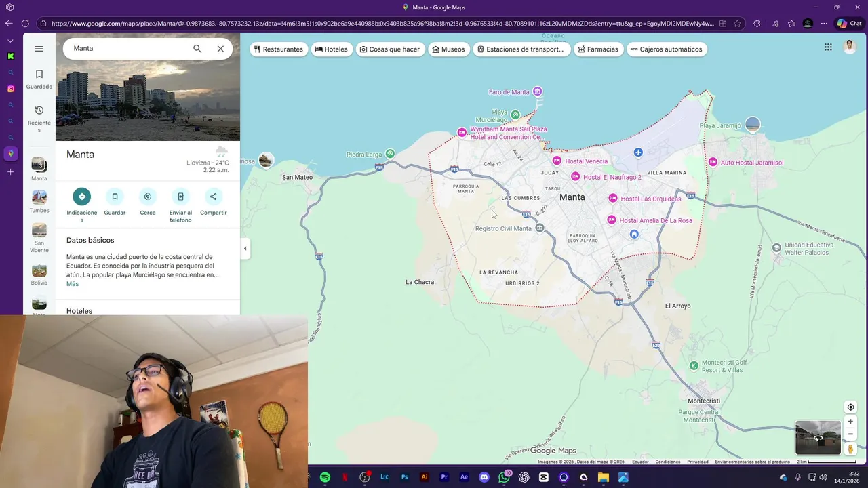Click Hostal Las Orquídeas marker

(613, 198)
